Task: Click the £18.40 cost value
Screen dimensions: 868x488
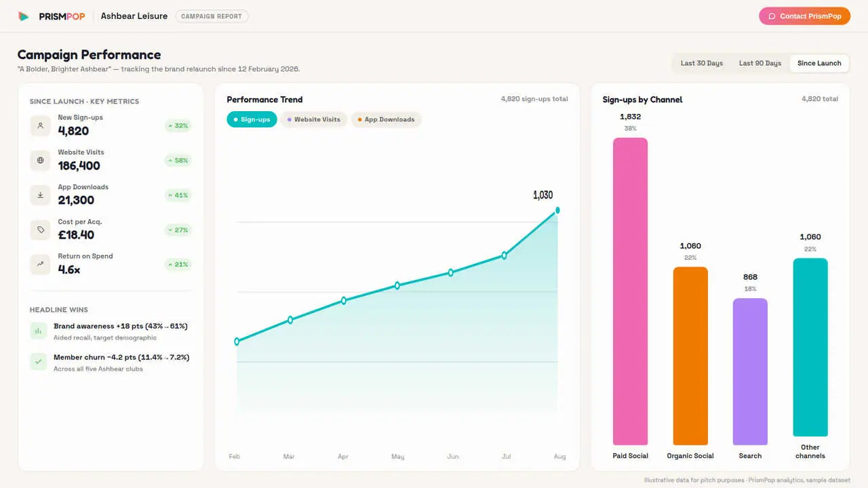Action: [76, 235]
